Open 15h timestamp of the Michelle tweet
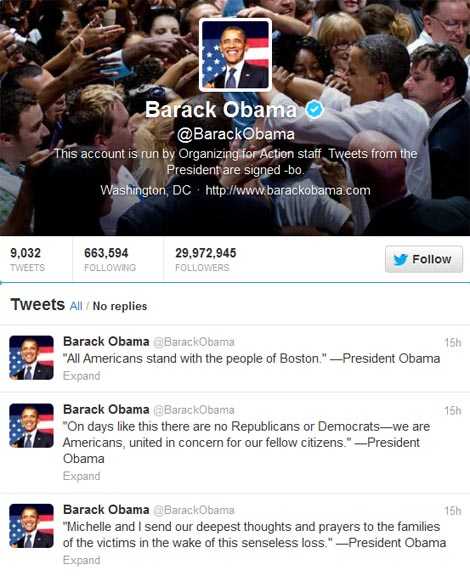 coord(452,511)
